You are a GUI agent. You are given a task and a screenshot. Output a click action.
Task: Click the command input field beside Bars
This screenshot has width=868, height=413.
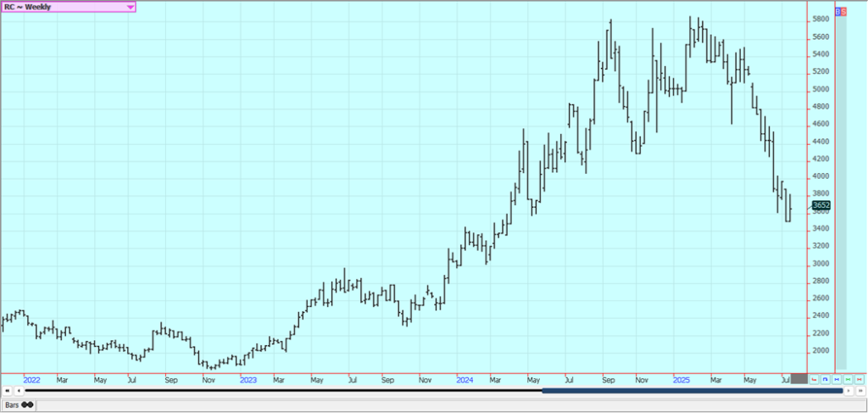[x=451, y=405]
